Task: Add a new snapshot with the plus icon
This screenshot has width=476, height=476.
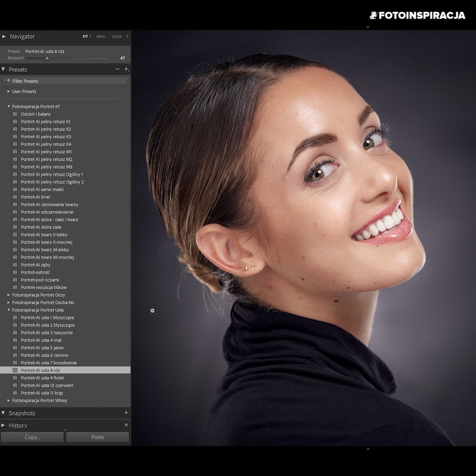Action: tap(126, 413)
